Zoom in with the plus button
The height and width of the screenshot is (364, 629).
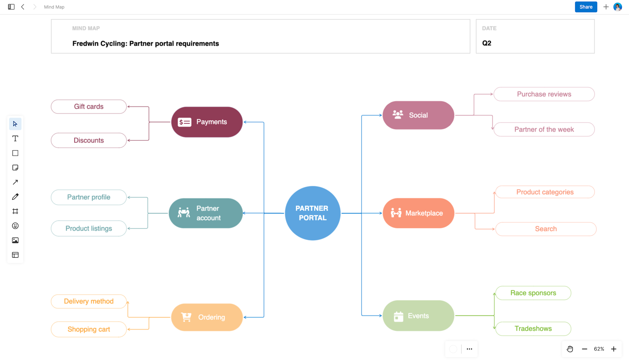click(x=613, y=349)
